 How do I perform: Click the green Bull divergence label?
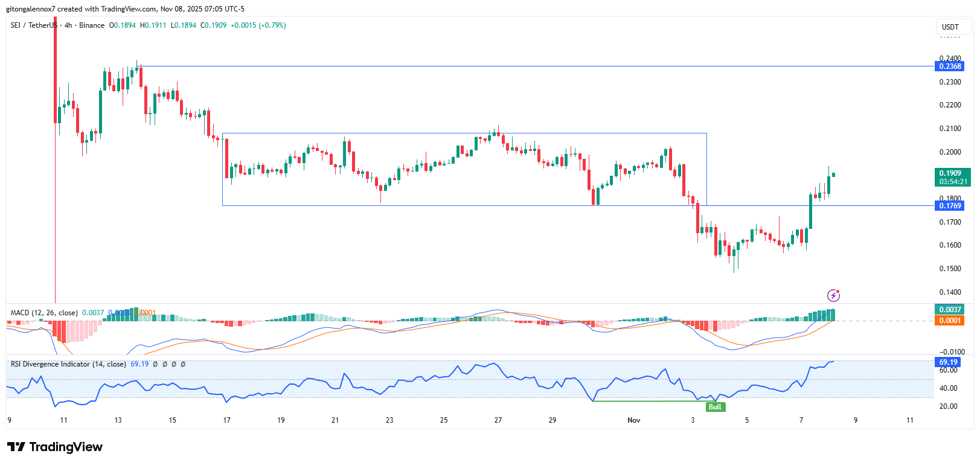[715, 407]
